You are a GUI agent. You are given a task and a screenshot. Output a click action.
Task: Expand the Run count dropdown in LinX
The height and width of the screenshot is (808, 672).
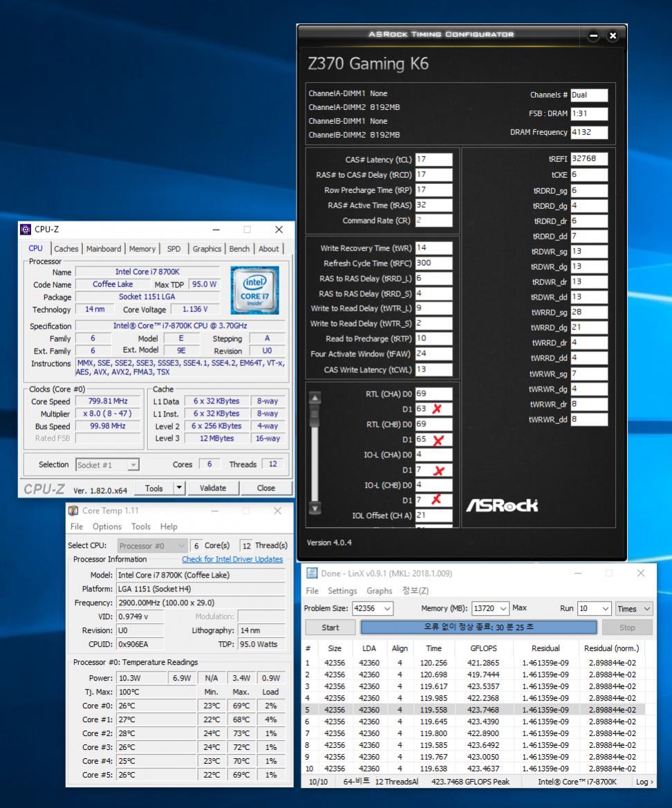(606, 609)
